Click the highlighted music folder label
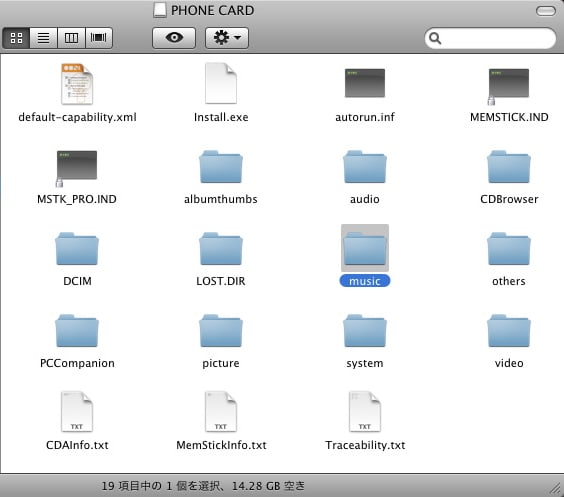Image resolution: width=564 pixels, height=497 pixels. (x=365, y=281)
